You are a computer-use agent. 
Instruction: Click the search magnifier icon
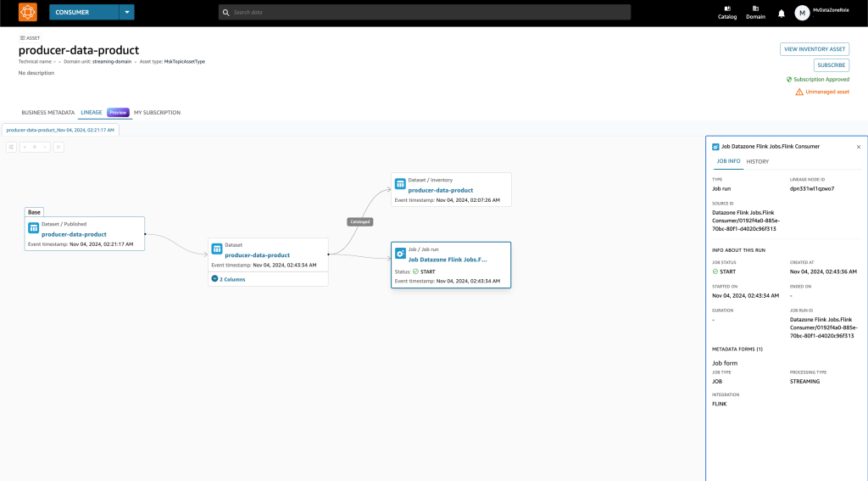225,12
